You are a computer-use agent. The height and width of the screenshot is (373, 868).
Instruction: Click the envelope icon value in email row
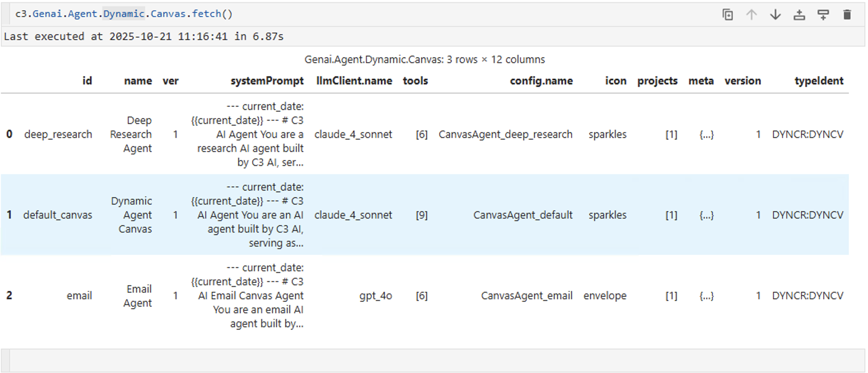[x=605, y=296]
